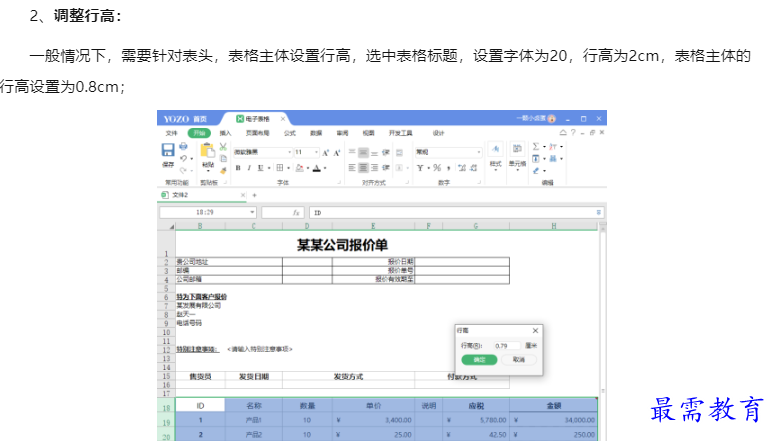Toggle Underline formatting (U)

[x=260, y=168]
